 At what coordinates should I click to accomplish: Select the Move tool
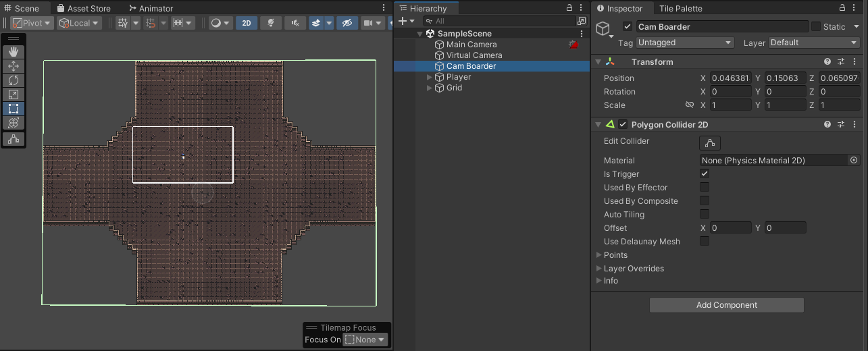[14, 66]
